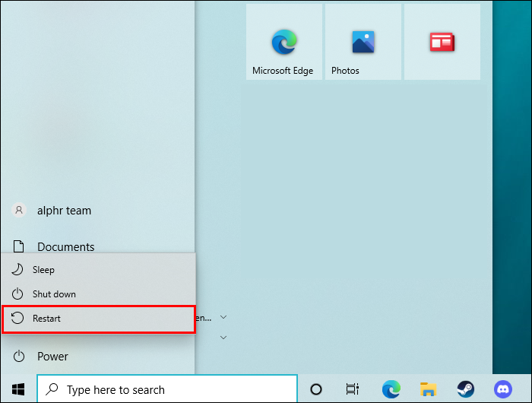This screenshot has width=532, height=403.
Task: Click the Cortana circle icon in taskbar
Action: coord(316,389)
